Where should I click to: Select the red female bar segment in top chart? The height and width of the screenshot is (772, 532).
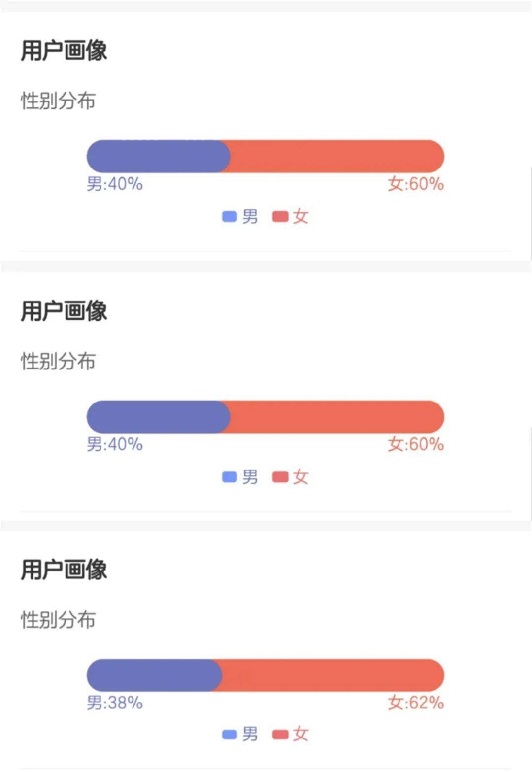pyautogui.click(x=335, y=156)
